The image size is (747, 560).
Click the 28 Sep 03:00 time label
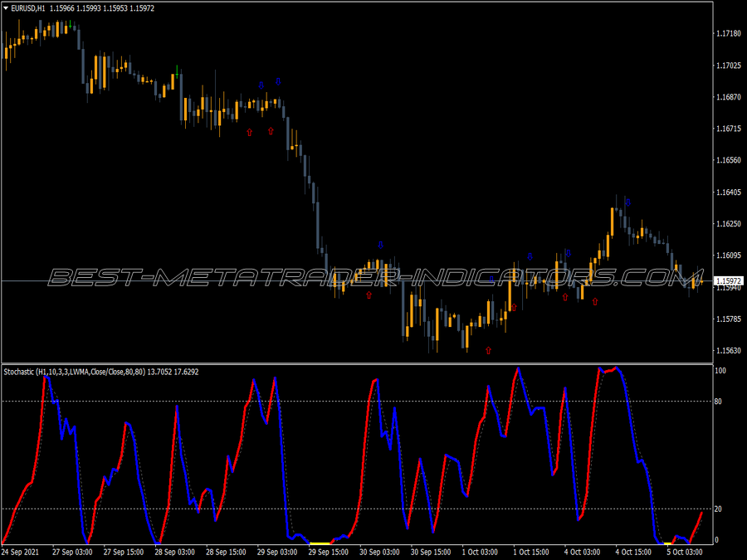pyautogui.click(x=175, y=552)
